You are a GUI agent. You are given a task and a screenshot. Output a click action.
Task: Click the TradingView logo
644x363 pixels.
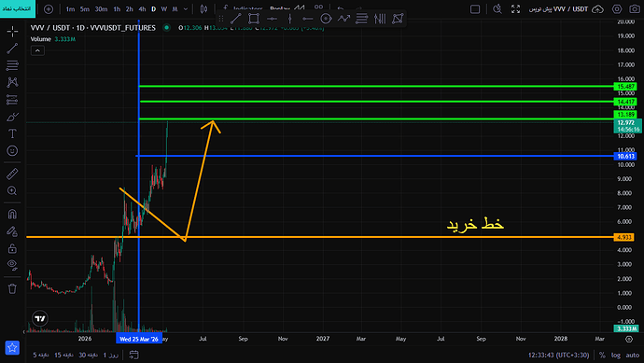point(40,318)
